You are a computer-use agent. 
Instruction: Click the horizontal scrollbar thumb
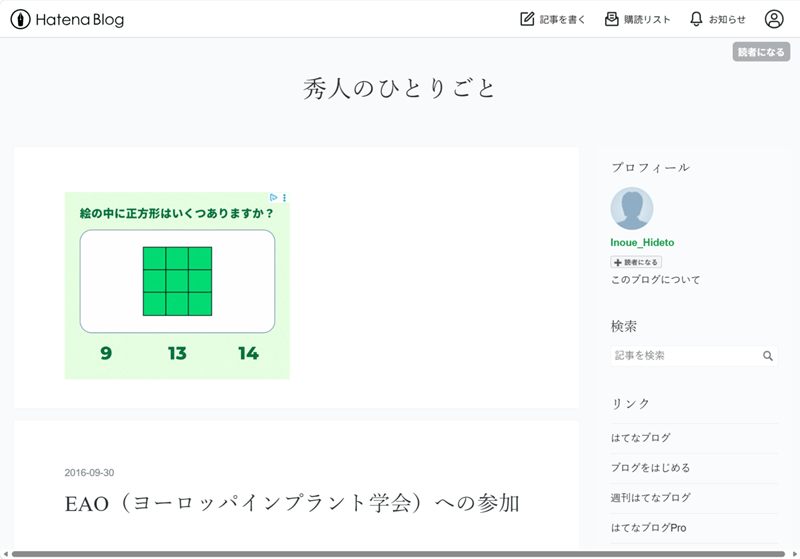coord(398,554)
